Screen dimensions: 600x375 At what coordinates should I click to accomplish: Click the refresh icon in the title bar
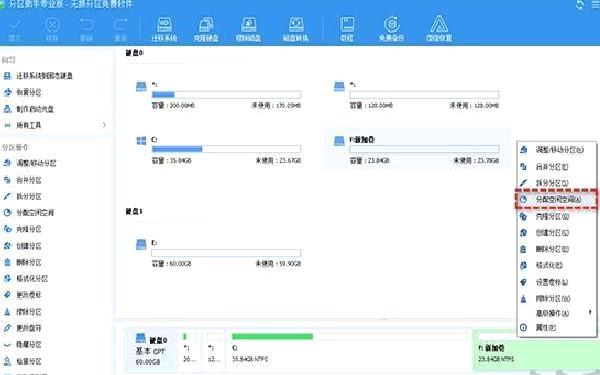580,5
